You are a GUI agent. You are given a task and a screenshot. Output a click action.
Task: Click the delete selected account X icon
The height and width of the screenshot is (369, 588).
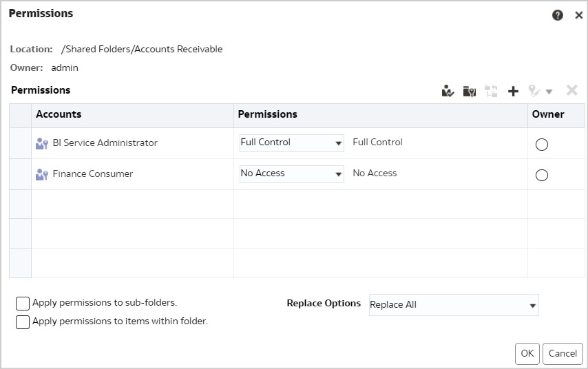click(572, 90)
